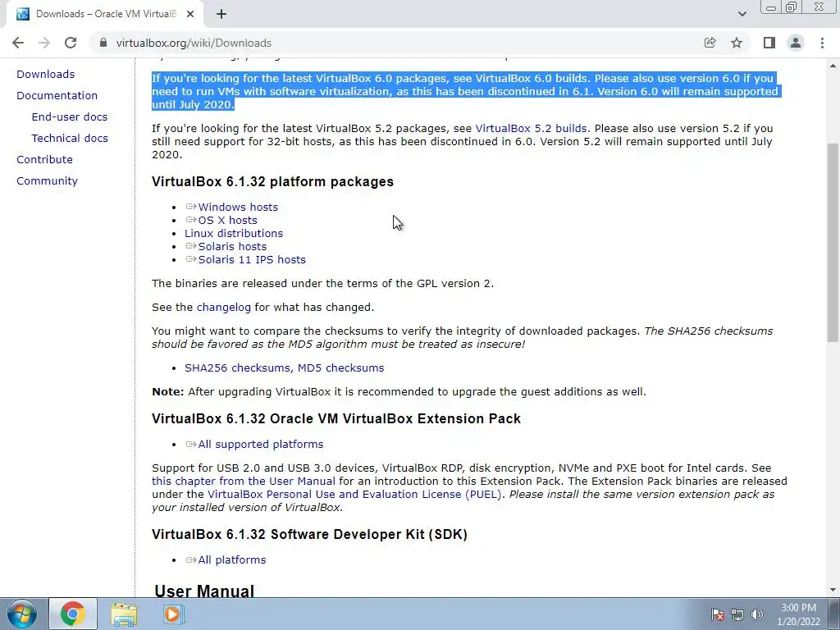
Task: Click the external link icon beside OS X hosts
Action: click(191, 220)
